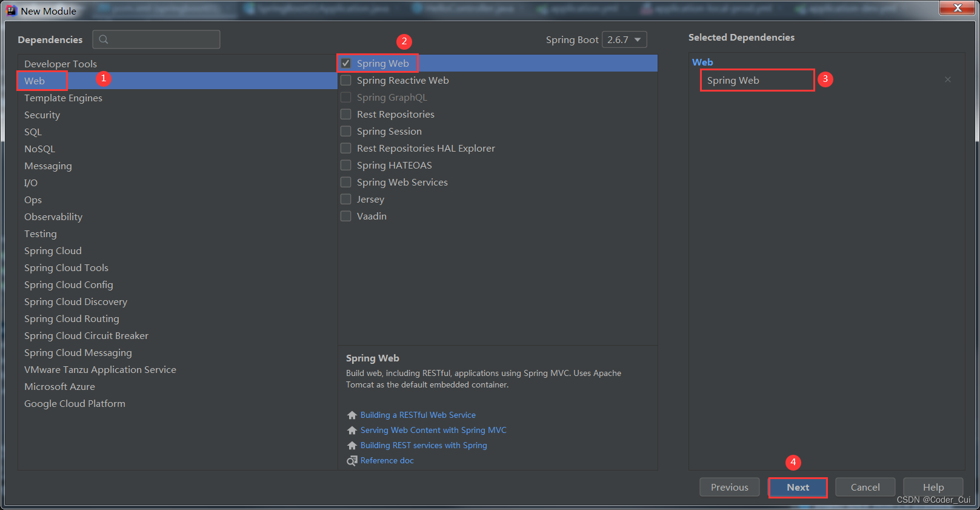Check the Spring Reactive Web checkbox
Viewport: 980px width, 510px height.
(345, 80)
